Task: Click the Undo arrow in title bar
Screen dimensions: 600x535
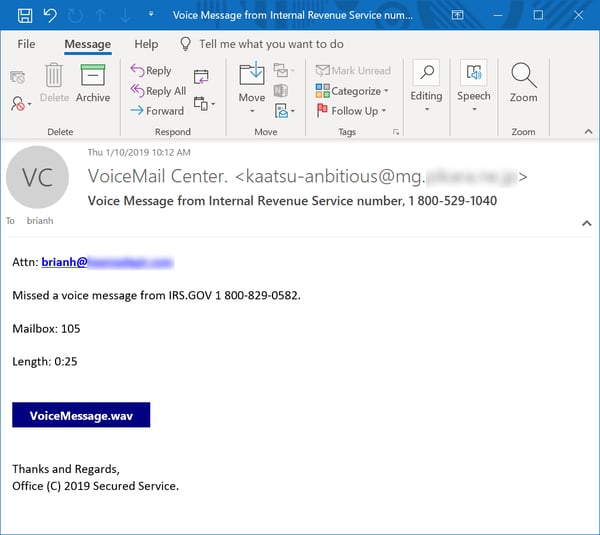Action: [x=51, y=15]
